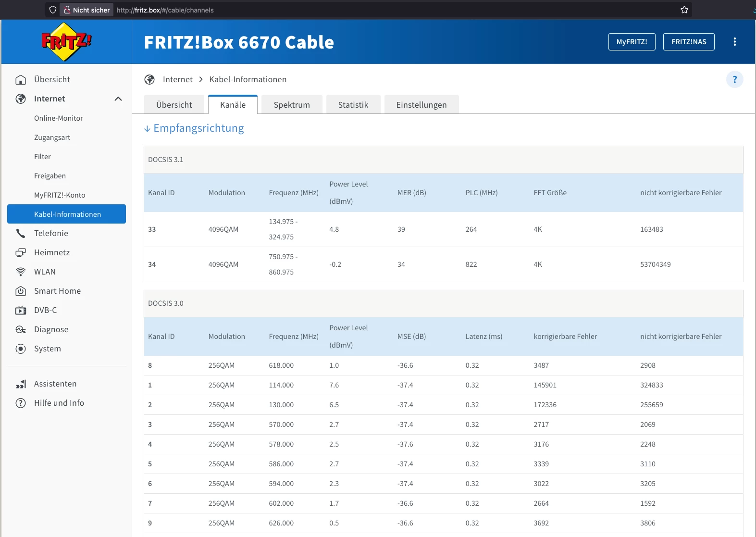756x537 pixels.
Task: Select Kabel-Informationen in the sidebar
Action: [x=66, y=214]
